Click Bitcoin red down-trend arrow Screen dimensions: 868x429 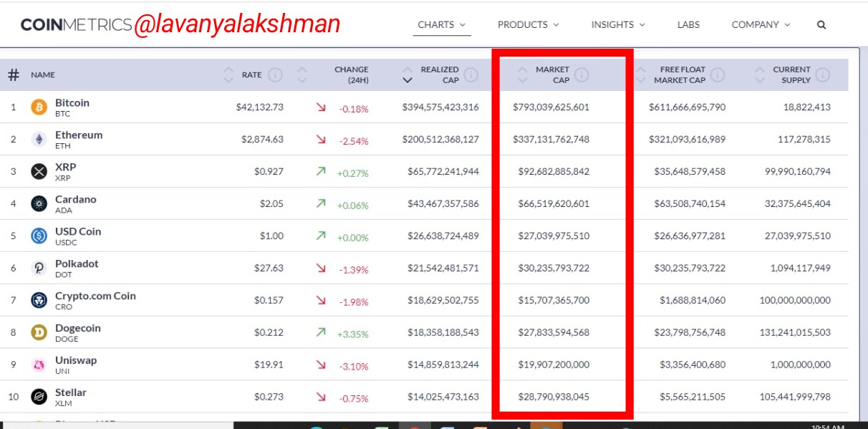[x=320, y=107]
